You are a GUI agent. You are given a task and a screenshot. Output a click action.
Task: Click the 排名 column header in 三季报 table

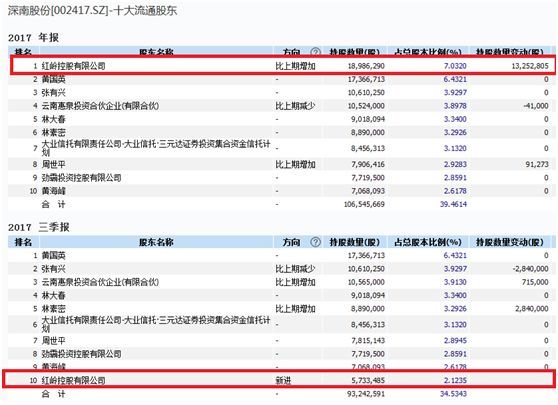(x=23, y=242)
